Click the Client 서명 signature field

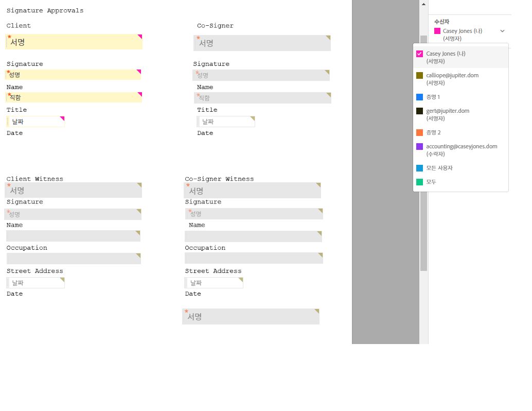74,42
